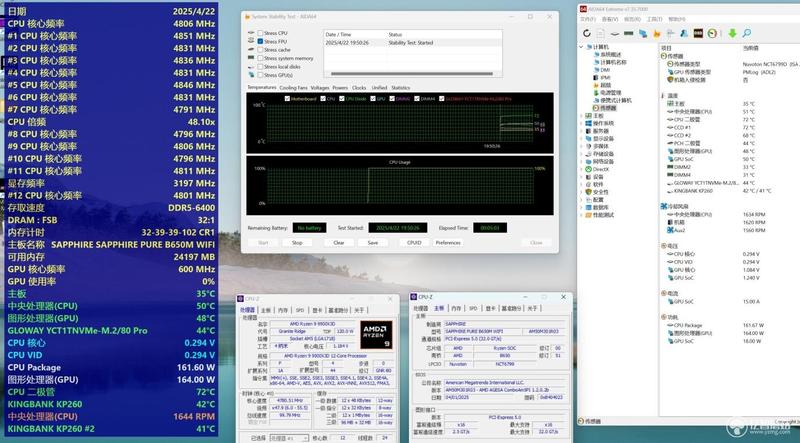Enable the Stress local disks checkbox
Image resolution: width=800 pixels, height=443 pixels.
261,66
